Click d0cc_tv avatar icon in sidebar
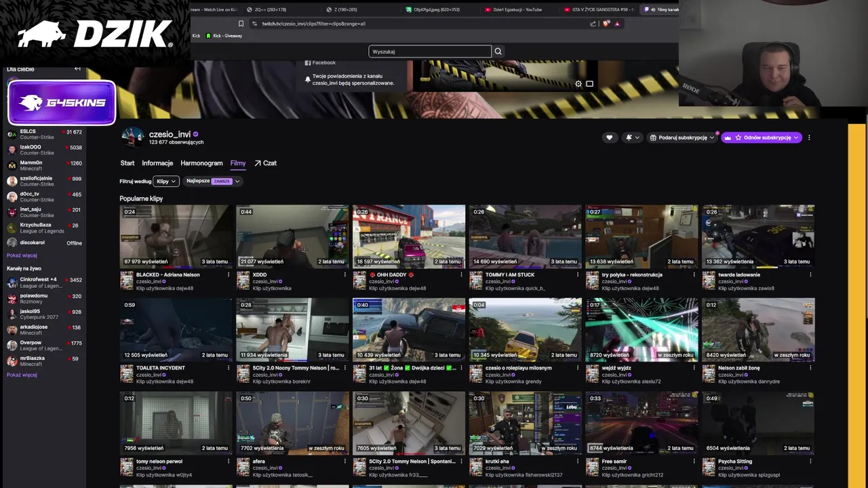 click(x=12, y=197)
